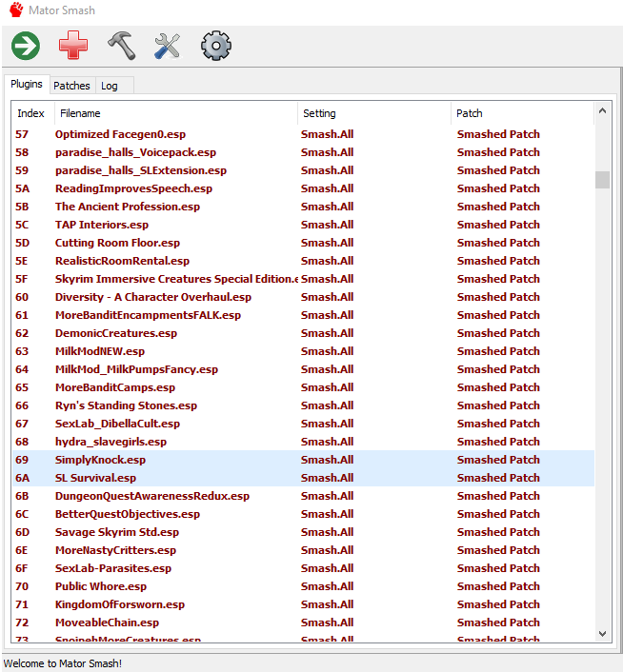623x672 pixels.
Task: Select Skyrim Immersive Creatures Special Edition plugin
Action: 303,279
